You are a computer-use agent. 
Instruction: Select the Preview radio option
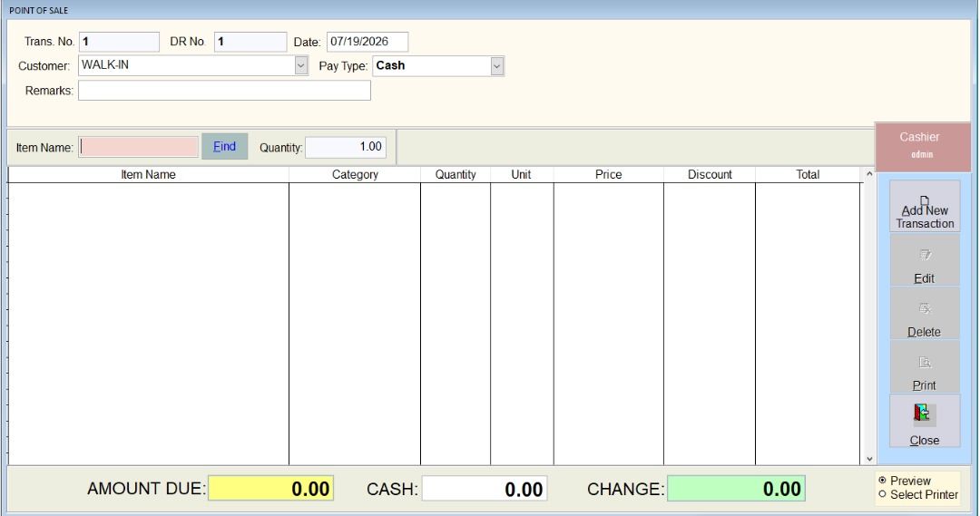(x=883, y=481)
